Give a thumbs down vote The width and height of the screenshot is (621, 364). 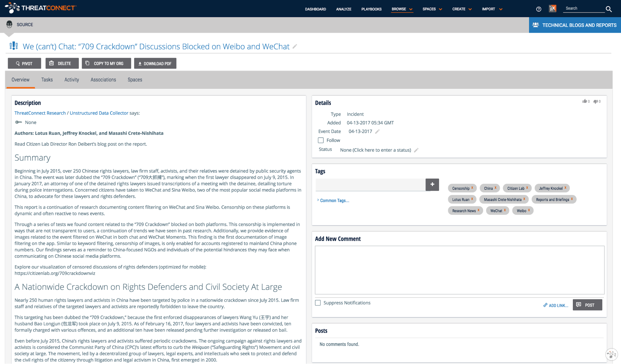[596, 101]
